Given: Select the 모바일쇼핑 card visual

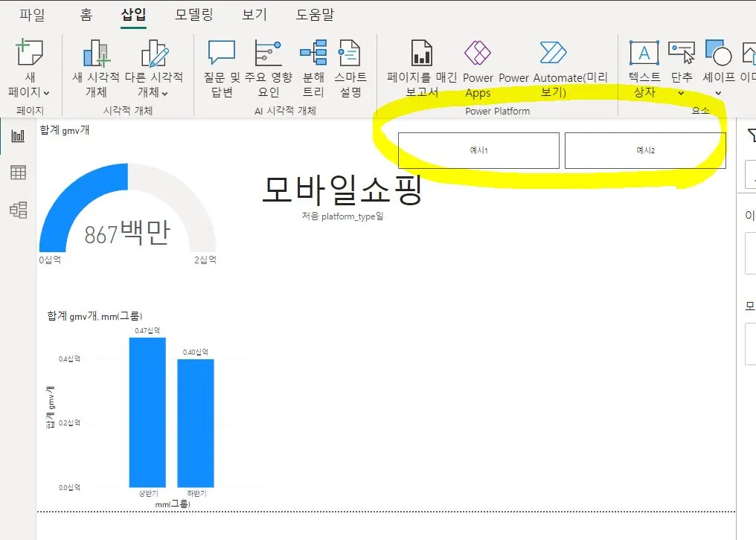Looking at the screenshot, I should point(342,190).
